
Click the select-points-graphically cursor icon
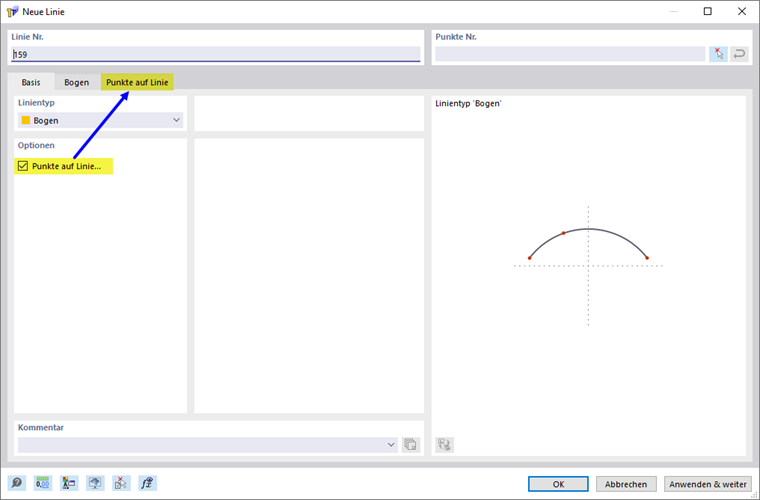click(718, 54)
